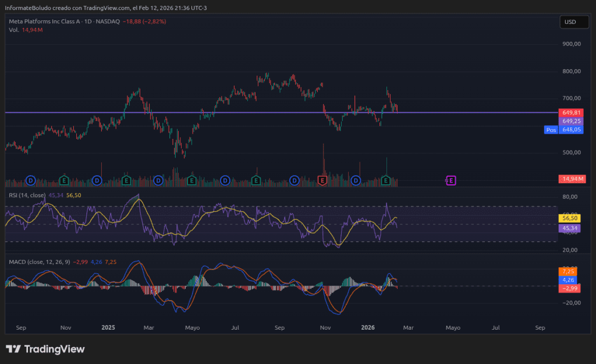Open the rightmost blue dividend D marker
Screen dimensions: 596x364
356,181
